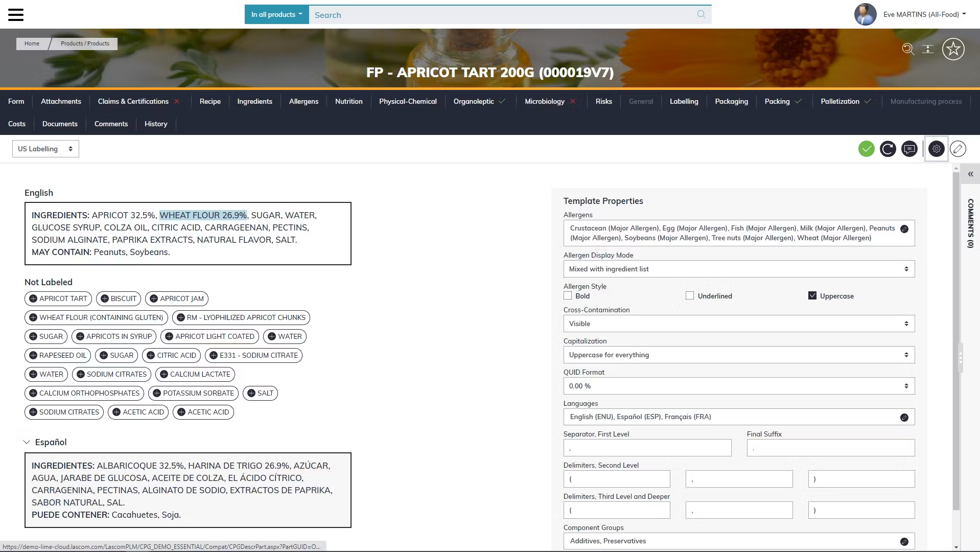Add APRICOTS IN SYRUP chip

114,336
